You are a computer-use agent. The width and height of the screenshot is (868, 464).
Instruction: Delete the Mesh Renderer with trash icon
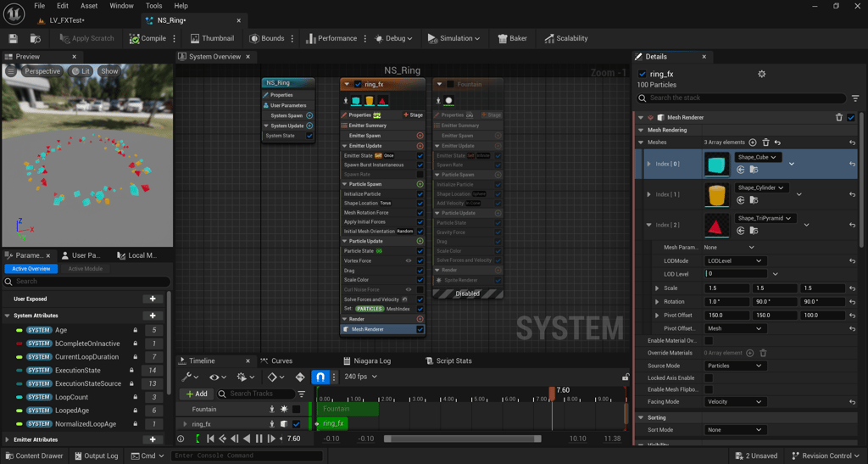click(x=839, y=117)
